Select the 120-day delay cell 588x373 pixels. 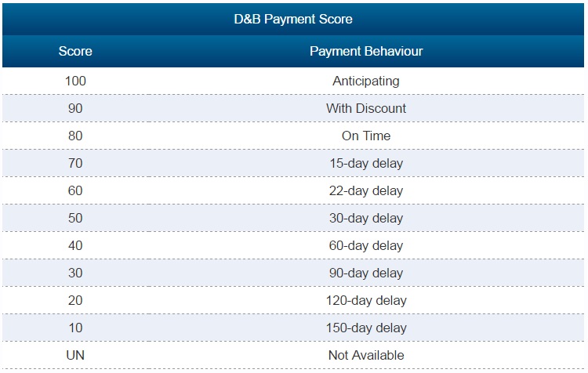pos(366,300)
